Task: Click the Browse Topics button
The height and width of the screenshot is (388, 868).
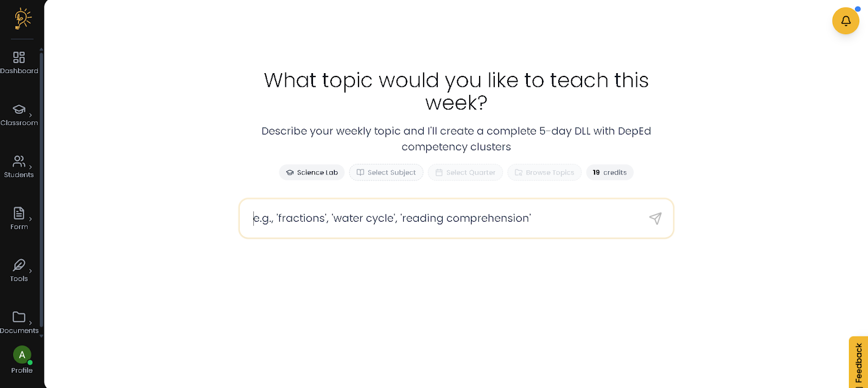Action: click(x=544, y=172)
